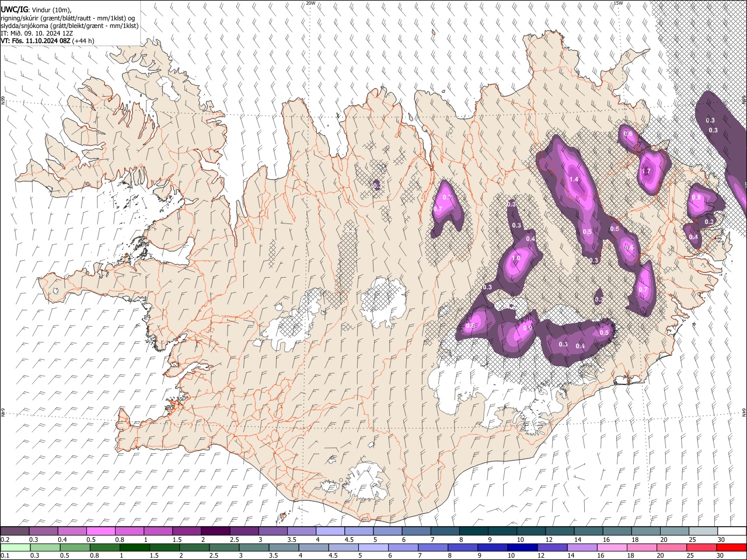Image resolution: width=747 pixels, height=560 pixels.
Task: Pick the lower-row swatch starting at 2
Action: coord(194,547)
